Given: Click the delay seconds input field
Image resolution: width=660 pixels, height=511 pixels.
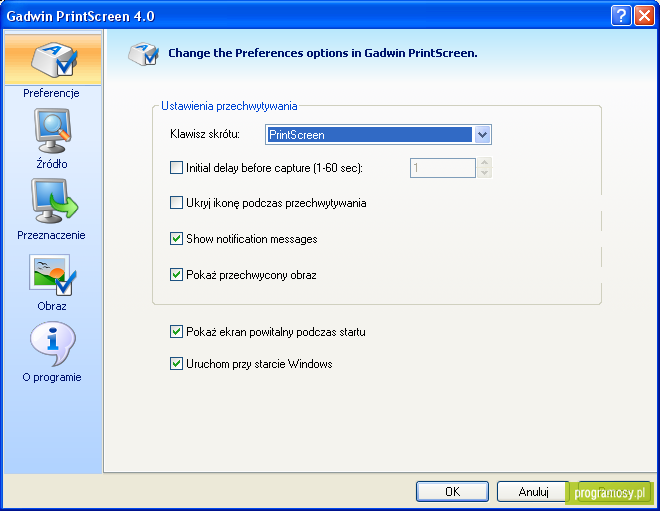Looking at the screenshot, I should pos(443,168).
